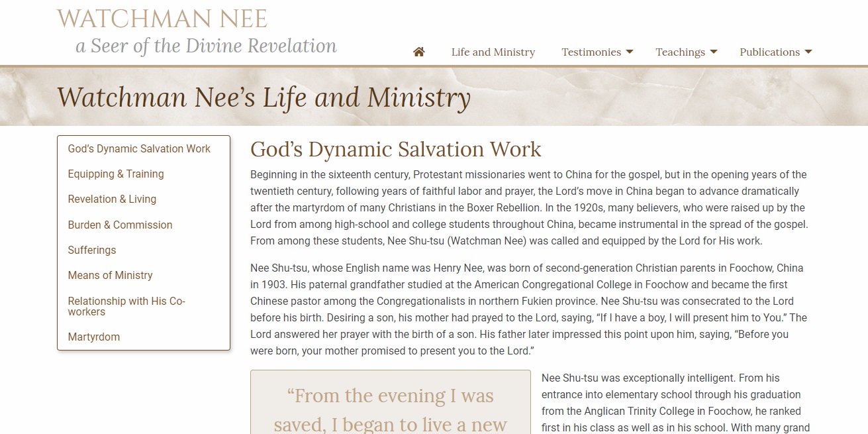Click the Home icon in navigation
This screenshot has width=868, height=434.
click(x=418, y=52)
